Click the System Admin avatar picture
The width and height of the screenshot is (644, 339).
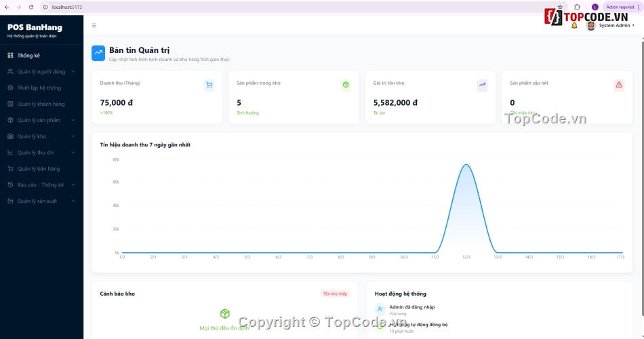point(590,26)
